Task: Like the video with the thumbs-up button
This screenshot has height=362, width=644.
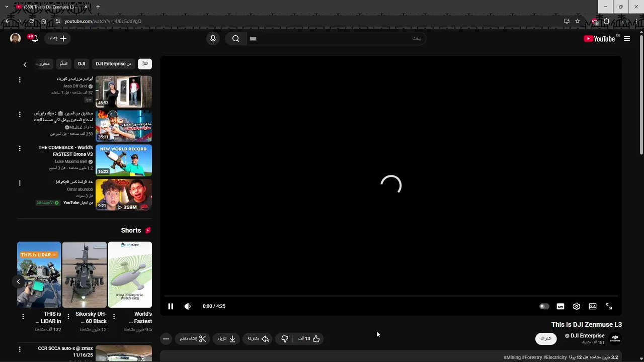Action: pos(309,339)
